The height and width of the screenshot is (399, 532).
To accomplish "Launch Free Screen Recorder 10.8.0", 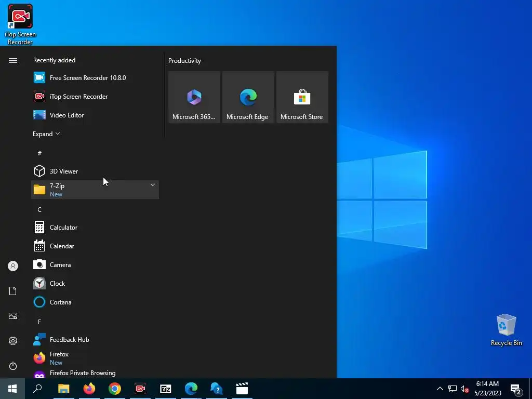I will (x=95, y=78).
